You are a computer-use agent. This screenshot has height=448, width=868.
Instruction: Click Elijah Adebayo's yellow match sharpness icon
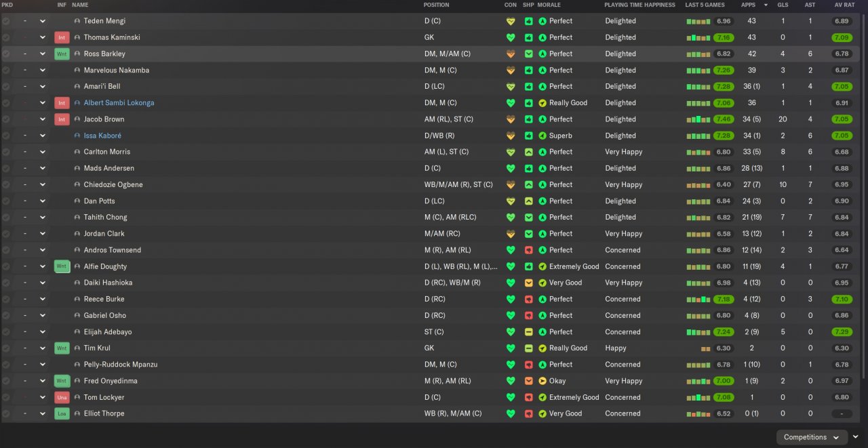pos(529,332)
